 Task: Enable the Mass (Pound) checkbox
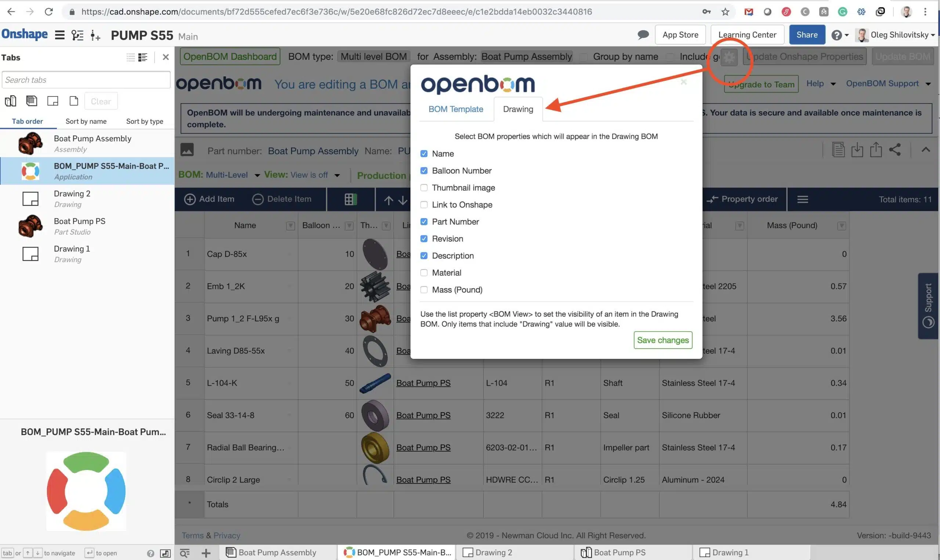(424, 289)
